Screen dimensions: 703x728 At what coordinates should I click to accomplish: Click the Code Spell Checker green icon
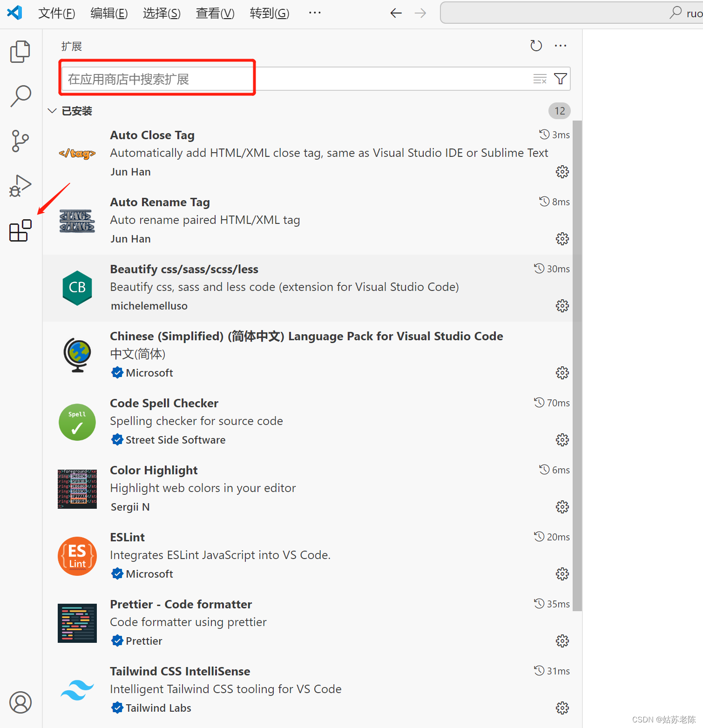pyautogui.click(x=77, y=422)
